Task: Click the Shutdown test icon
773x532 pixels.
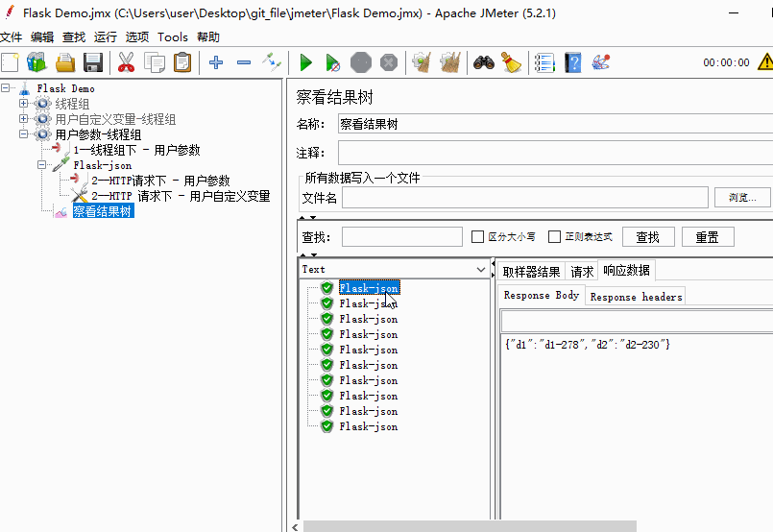Action: [389, 62]
